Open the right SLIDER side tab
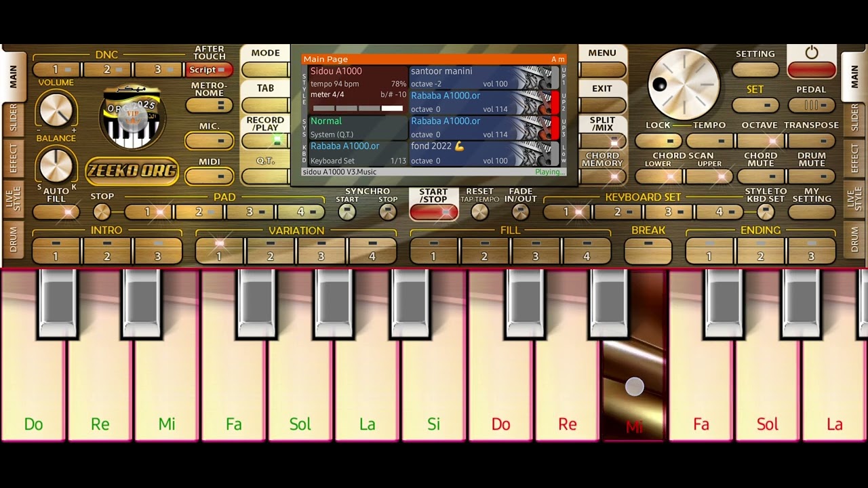The width and height of the screenshot is (868, 488). click(x=855, y=119)
